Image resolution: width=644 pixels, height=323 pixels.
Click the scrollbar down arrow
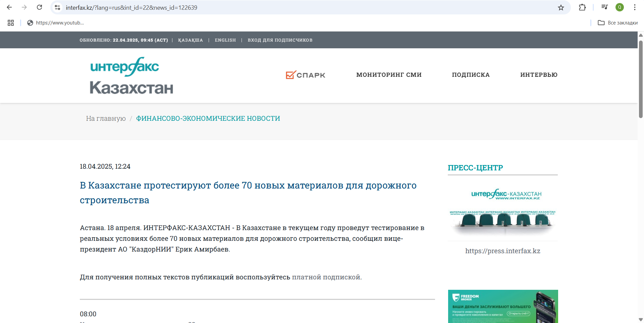pos(641,320)
